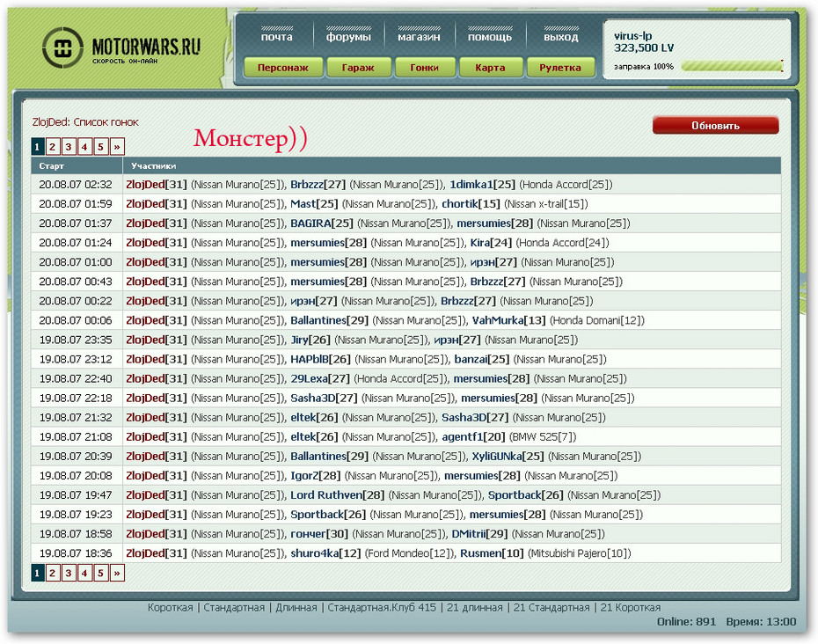Open the Рулетка tab

point(560,68)
